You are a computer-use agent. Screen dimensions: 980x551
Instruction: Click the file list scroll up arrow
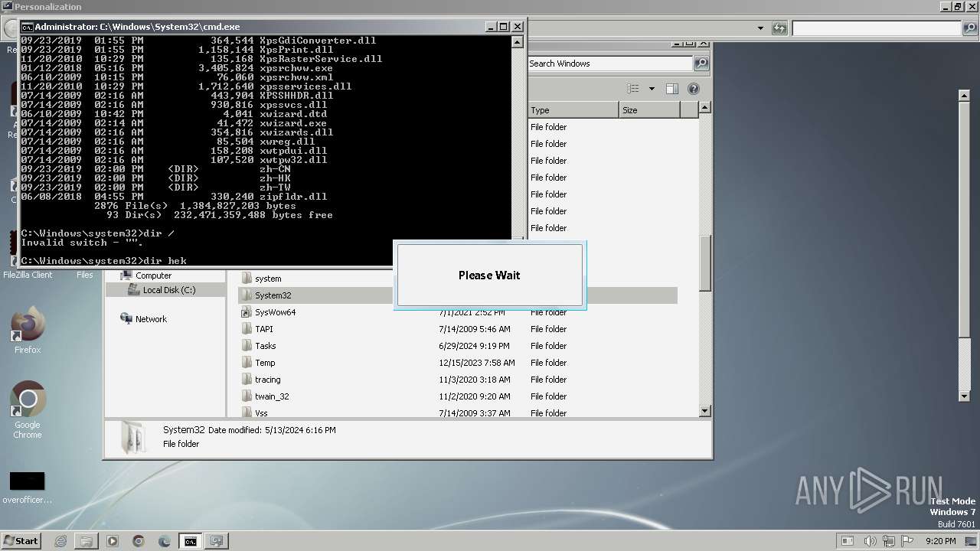(705, 109)
